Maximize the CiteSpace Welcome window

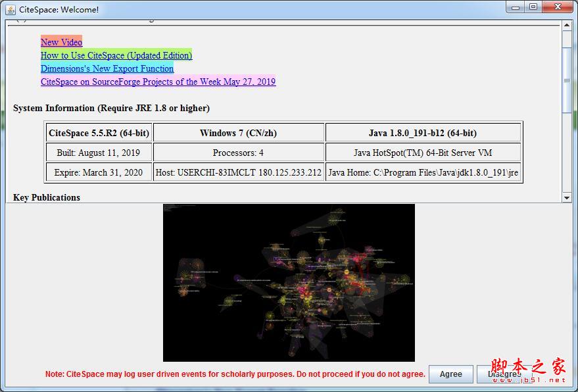(x=533, y=7)
